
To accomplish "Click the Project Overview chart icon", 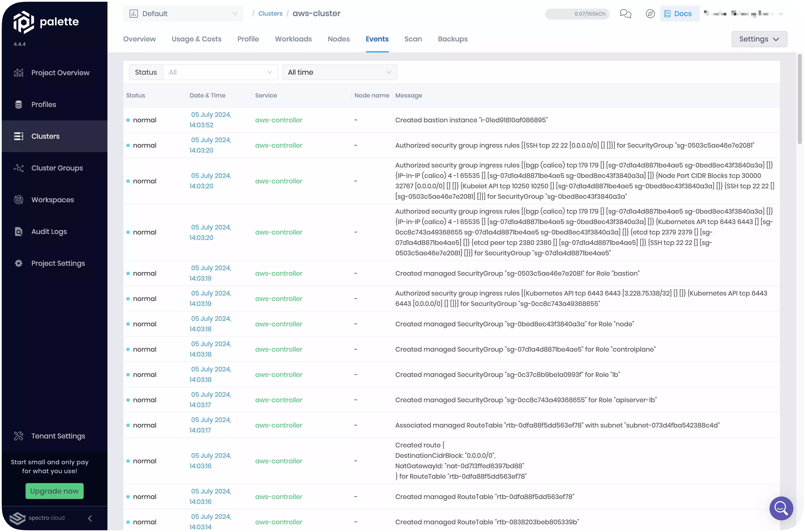I will 19,73.
